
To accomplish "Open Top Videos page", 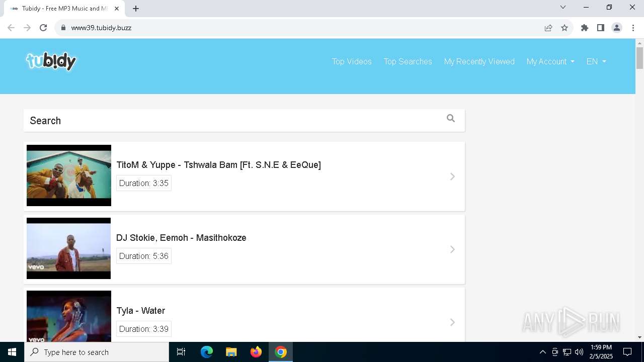I will 352,61.
